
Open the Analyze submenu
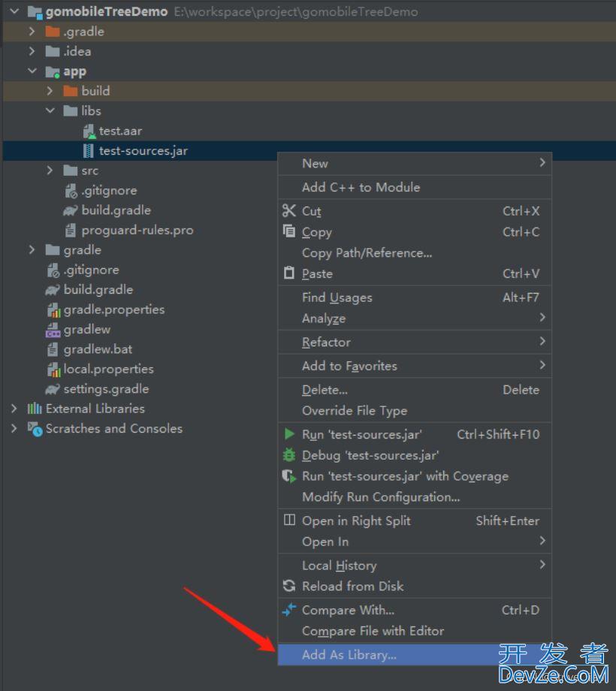pyautogui.click(x=415, y=318)
